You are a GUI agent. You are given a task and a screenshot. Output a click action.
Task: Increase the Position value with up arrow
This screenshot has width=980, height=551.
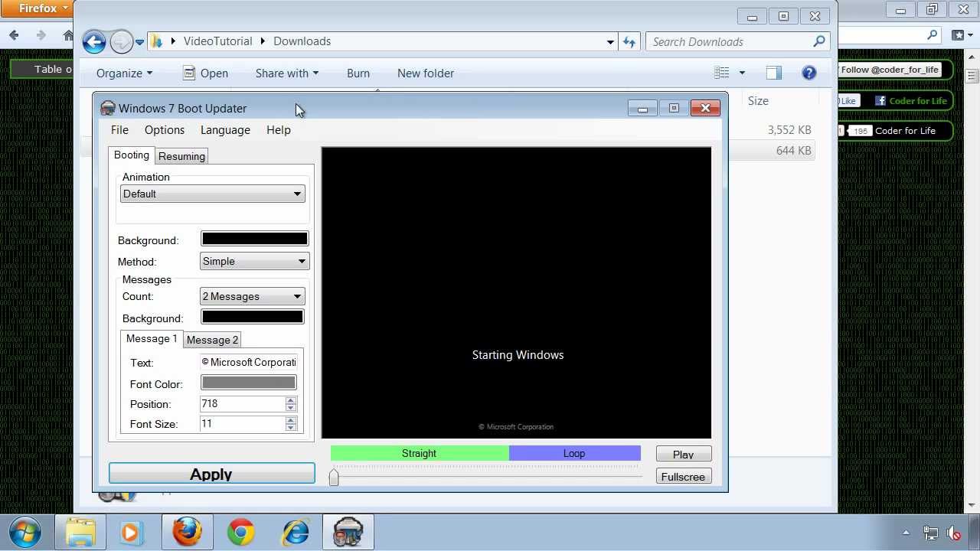coord(291,400)
